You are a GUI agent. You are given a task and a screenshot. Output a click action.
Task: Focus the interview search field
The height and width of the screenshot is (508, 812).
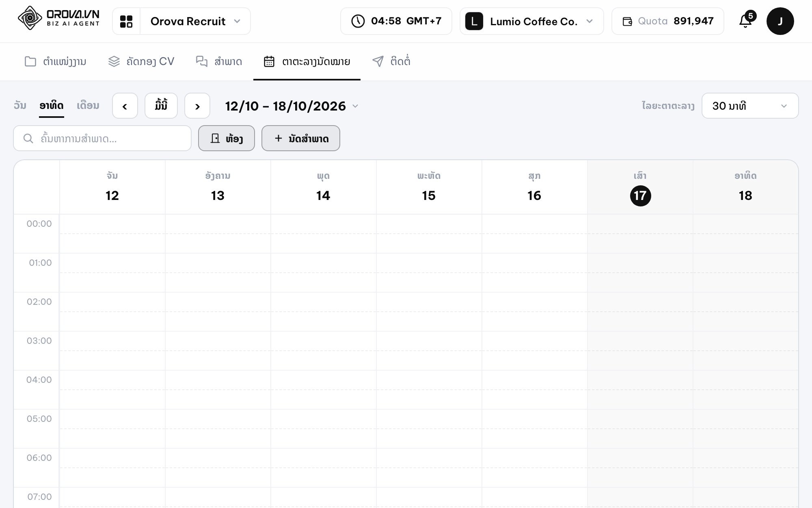(102, 138)
